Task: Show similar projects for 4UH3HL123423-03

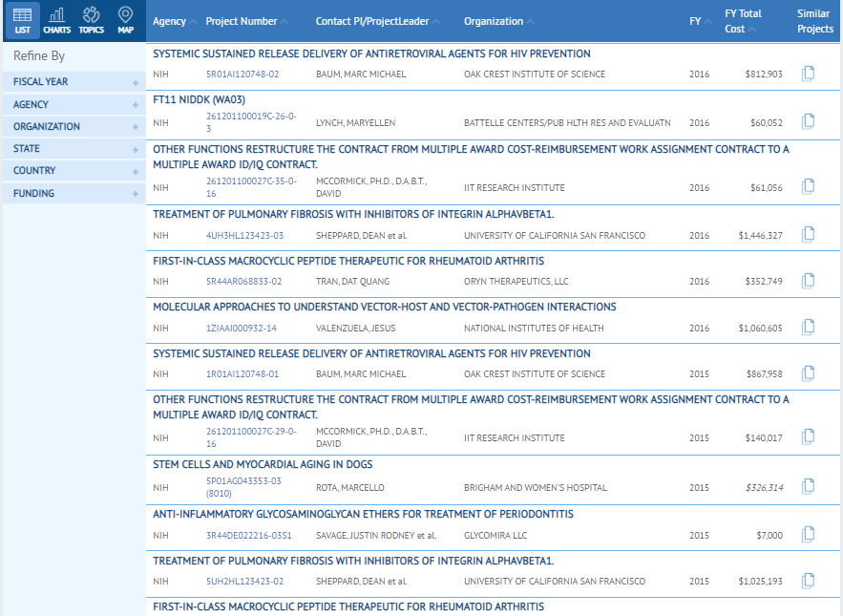Action: pos(808,235)
